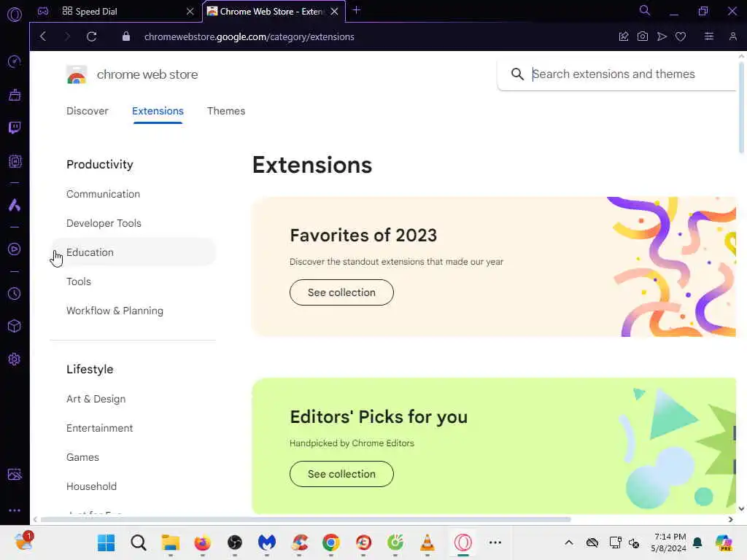Click the Chrome Web Store logo

tap(77, 75)
